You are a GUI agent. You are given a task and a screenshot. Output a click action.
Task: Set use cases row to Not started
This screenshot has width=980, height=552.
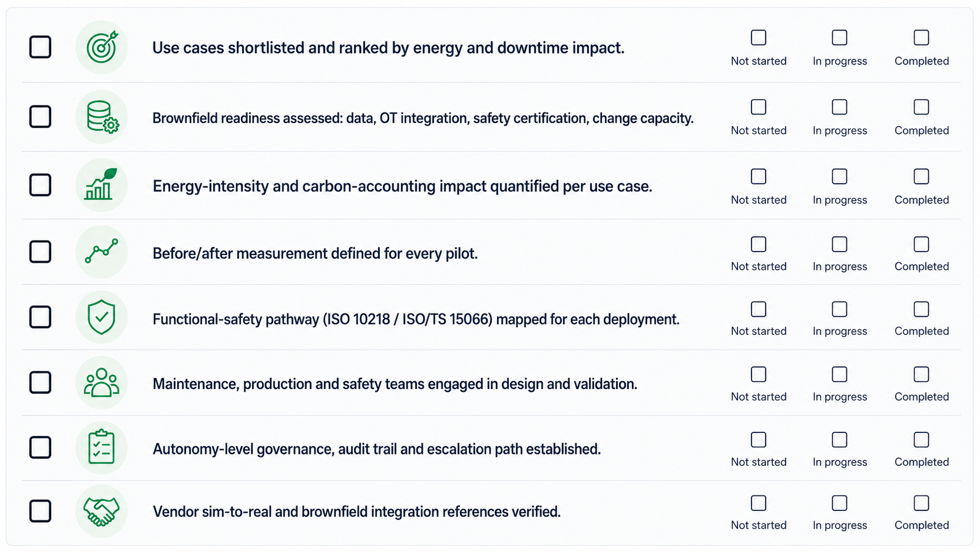coord(758,38)
